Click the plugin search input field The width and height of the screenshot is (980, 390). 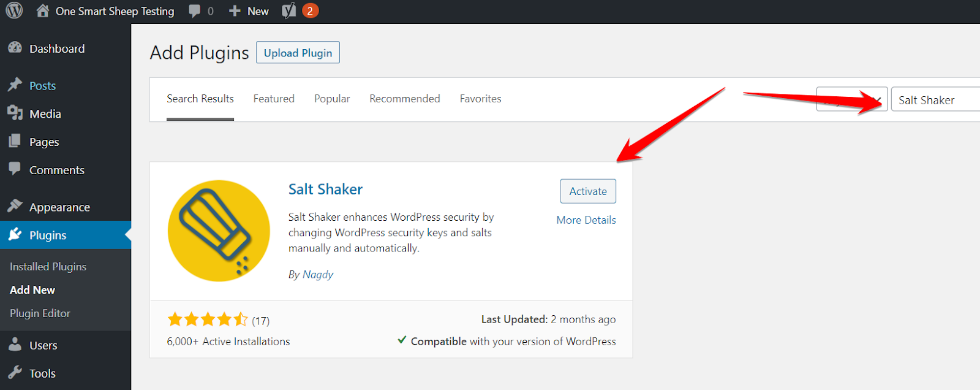(936, 100)
